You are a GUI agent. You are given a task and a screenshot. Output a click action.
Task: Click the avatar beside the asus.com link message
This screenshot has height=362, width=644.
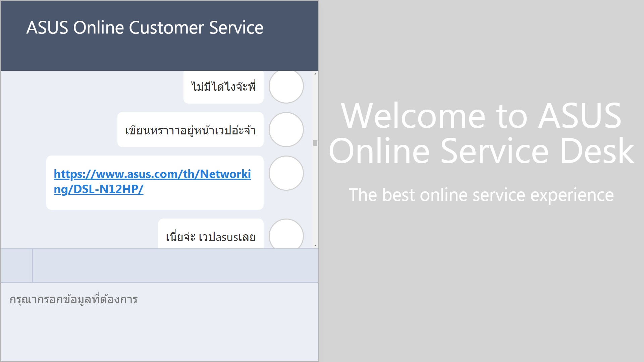[286, 173]
